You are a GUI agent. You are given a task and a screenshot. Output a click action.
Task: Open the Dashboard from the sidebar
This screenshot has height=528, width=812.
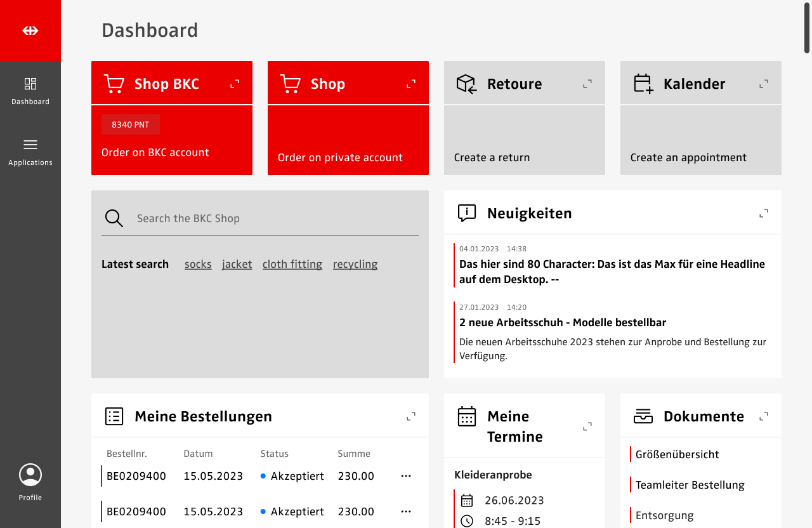[x=30, y=91]
